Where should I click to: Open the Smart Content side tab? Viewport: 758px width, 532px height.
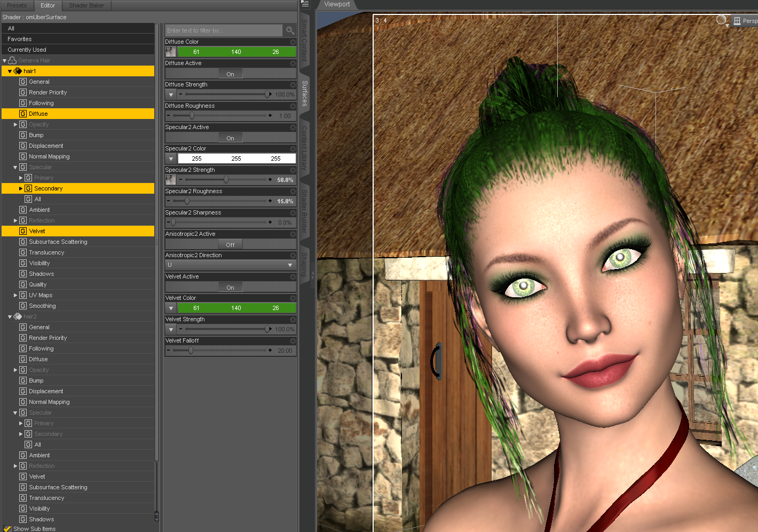[x=305, y=40]
